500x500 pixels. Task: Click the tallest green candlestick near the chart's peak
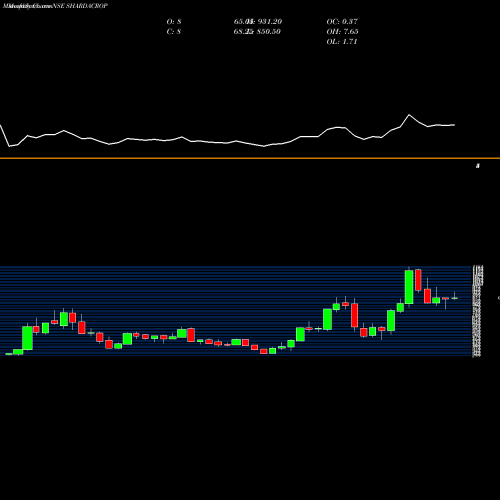(x=409, y=287)
